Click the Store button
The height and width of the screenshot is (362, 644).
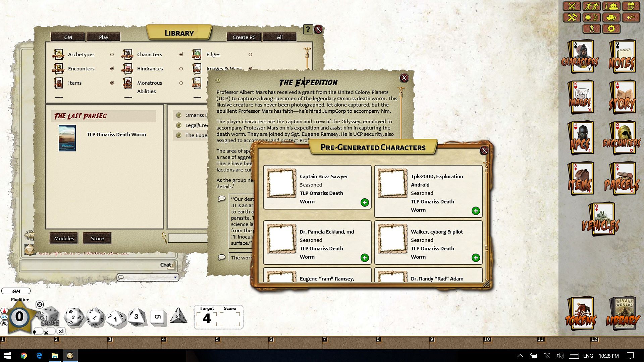tap(97, 238)
